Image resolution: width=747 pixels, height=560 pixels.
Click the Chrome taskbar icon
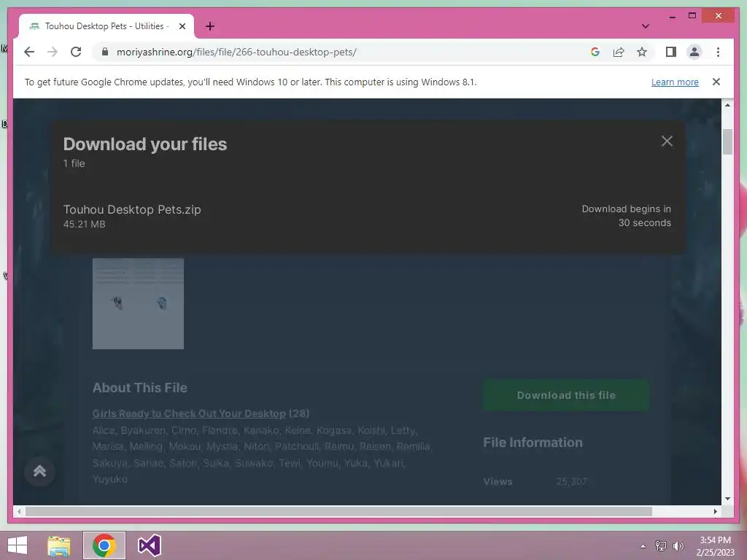104,545
